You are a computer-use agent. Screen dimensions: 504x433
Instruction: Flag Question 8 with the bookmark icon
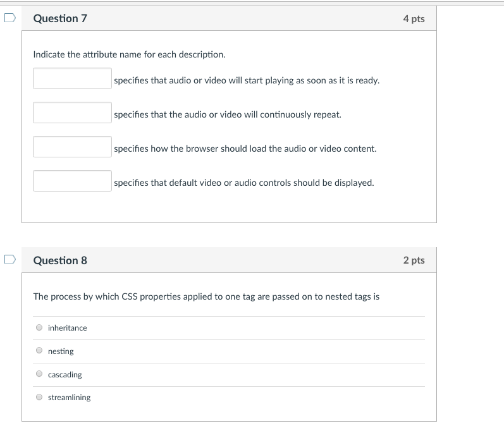coord(8,259)
